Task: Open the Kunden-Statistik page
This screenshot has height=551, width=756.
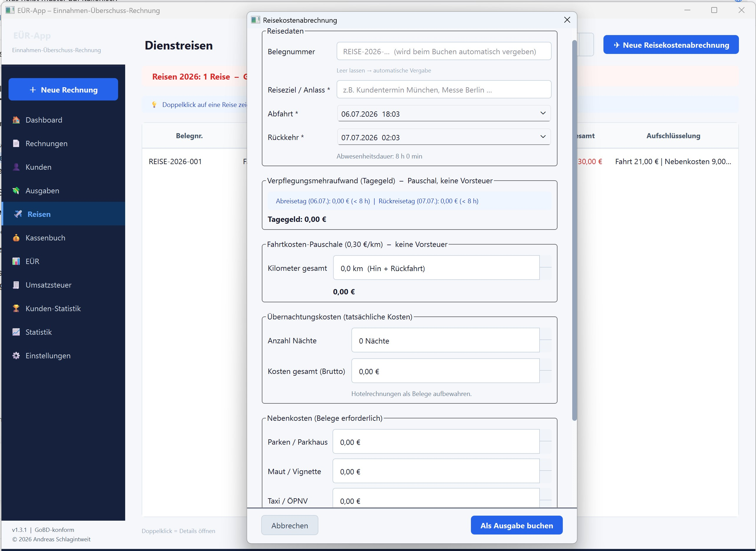Action: coord(63,309)
